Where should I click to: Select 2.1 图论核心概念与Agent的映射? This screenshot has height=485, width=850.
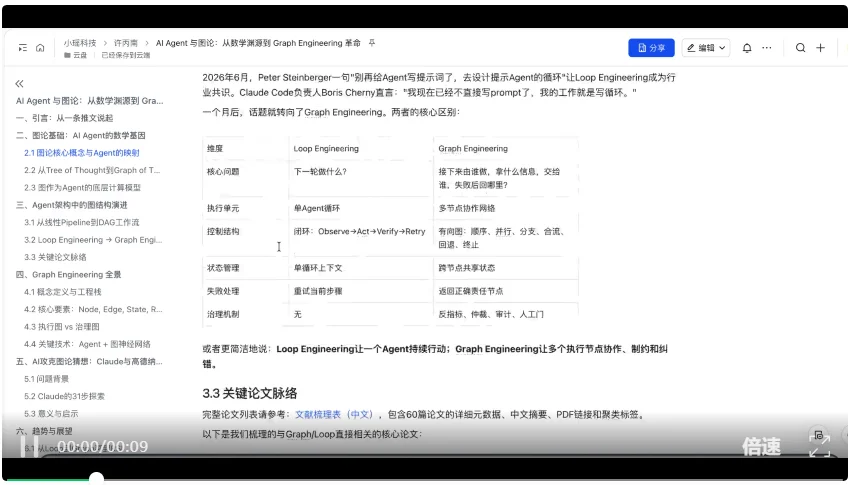pyautogui.click(x=82, y=153)
